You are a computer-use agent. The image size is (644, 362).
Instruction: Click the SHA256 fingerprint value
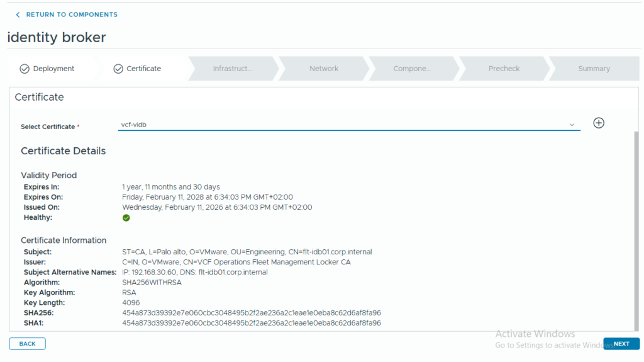click(251, 313)
